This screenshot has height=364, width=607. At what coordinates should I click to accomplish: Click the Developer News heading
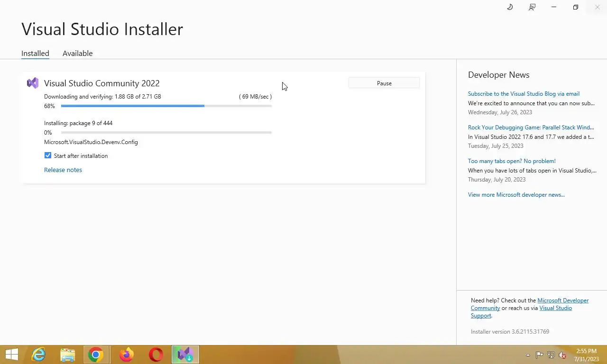click(499, 75)
